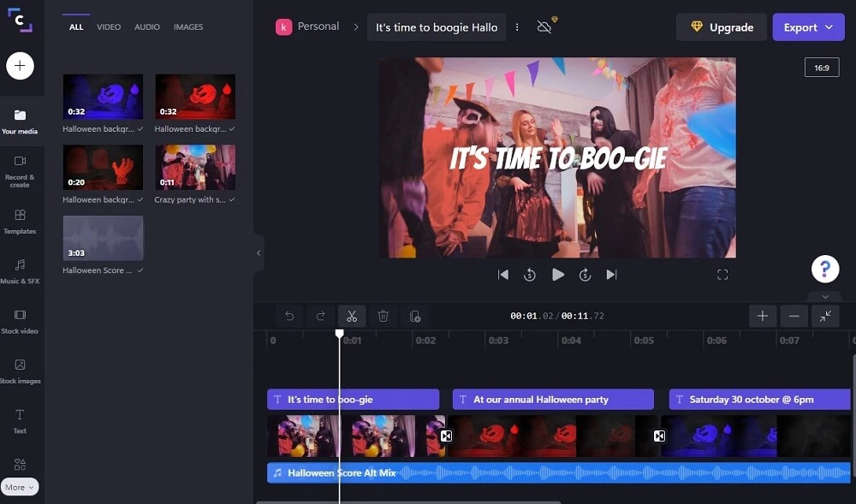The height and width of the screenshot is (504, 856).
Task: Open the 16:9 aspect ratio selector
Action: point(821,67)
